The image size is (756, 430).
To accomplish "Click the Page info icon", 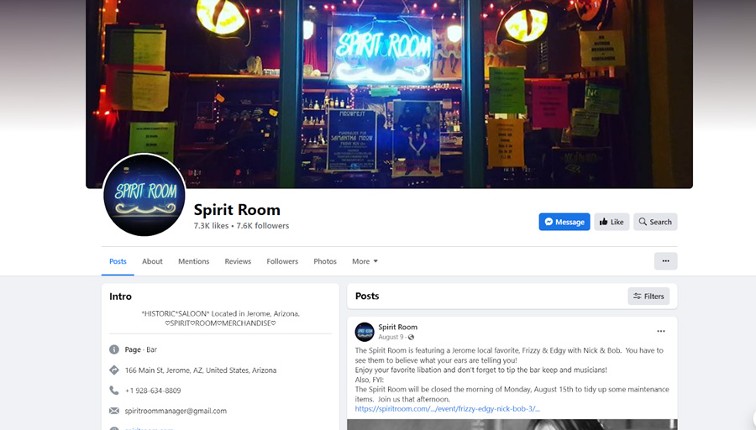I will coord(114,349).
